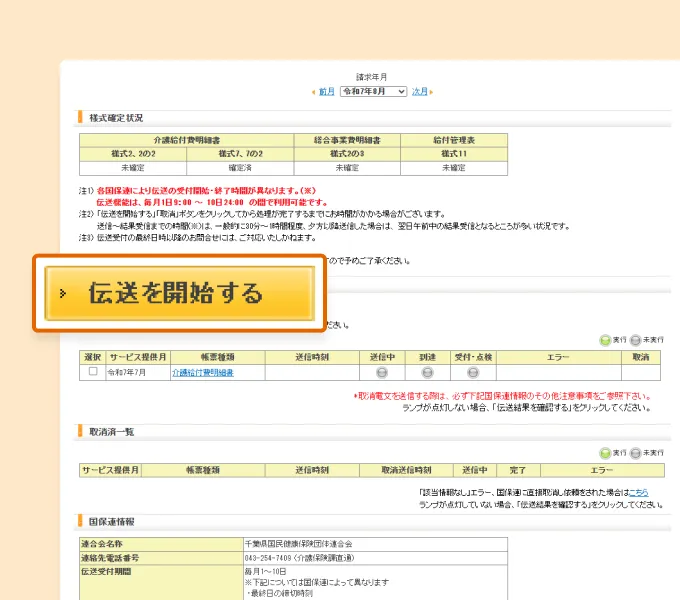This screenshot has width=680, height=600.
Task: Tick the 令和7年7月 row selection checkbox
Action: click(x=93, y=371)
